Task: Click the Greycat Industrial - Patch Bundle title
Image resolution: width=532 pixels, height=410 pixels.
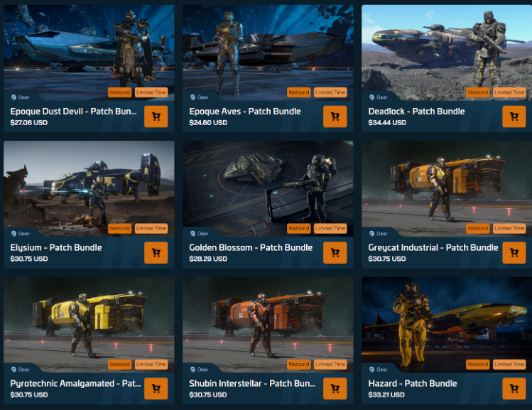Action: 433,248
